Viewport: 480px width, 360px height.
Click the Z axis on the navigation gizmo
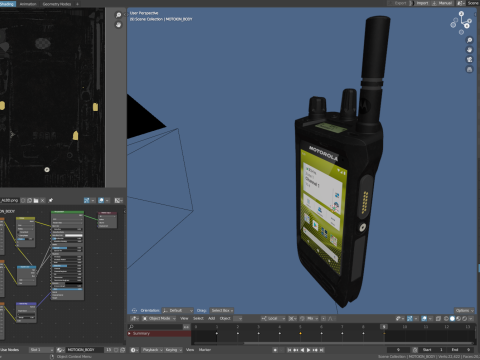[x=461, y=14]
